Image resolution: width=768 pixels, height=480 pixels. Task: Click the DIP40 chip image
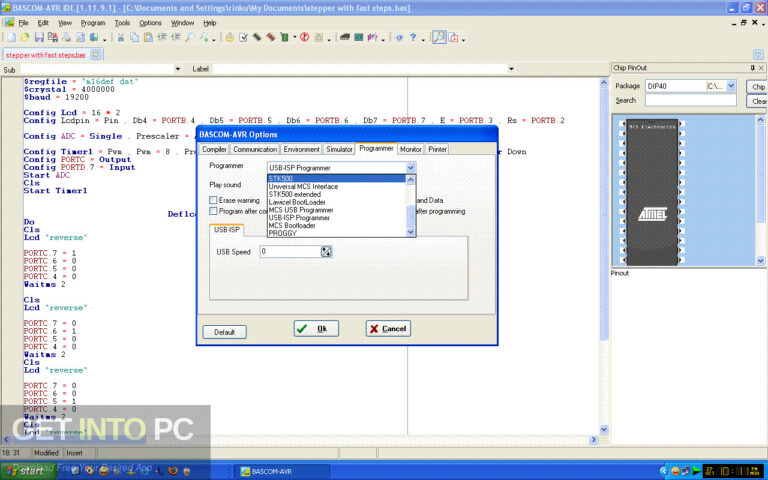[x=652, y=192]
